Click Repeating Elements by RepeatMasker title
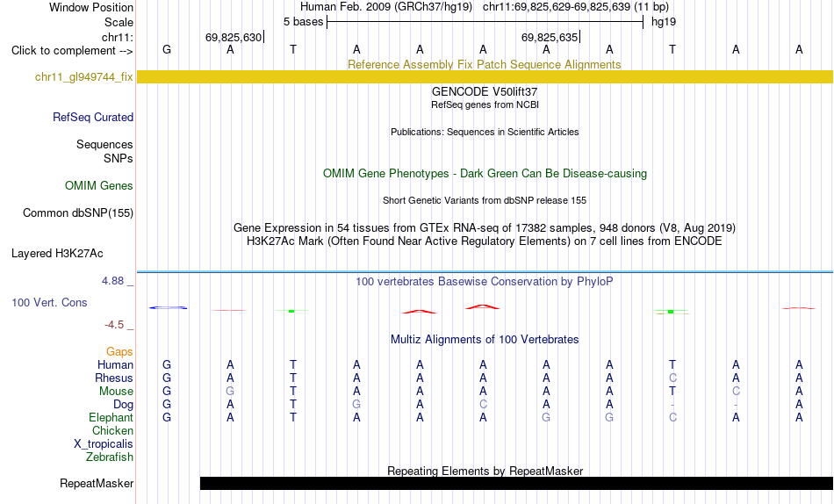The image size is (834, 504). (485, 471)
